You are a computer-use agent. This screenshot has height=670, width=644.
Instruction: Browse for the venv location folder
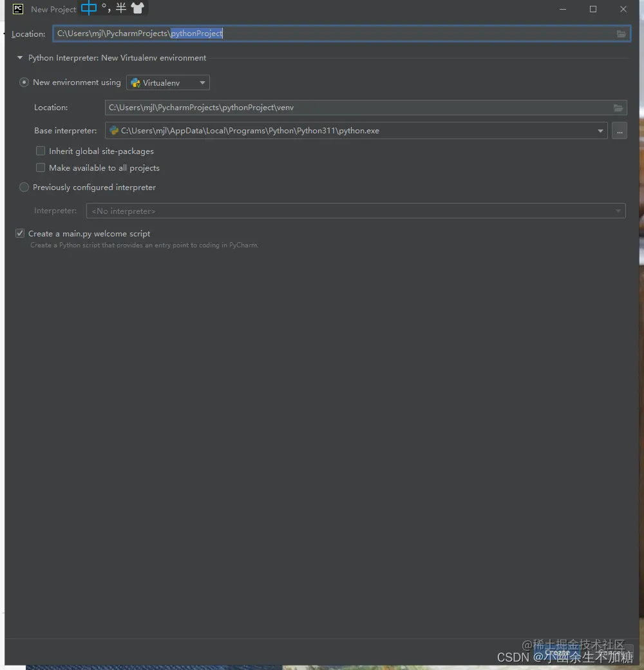pos(618,108)
